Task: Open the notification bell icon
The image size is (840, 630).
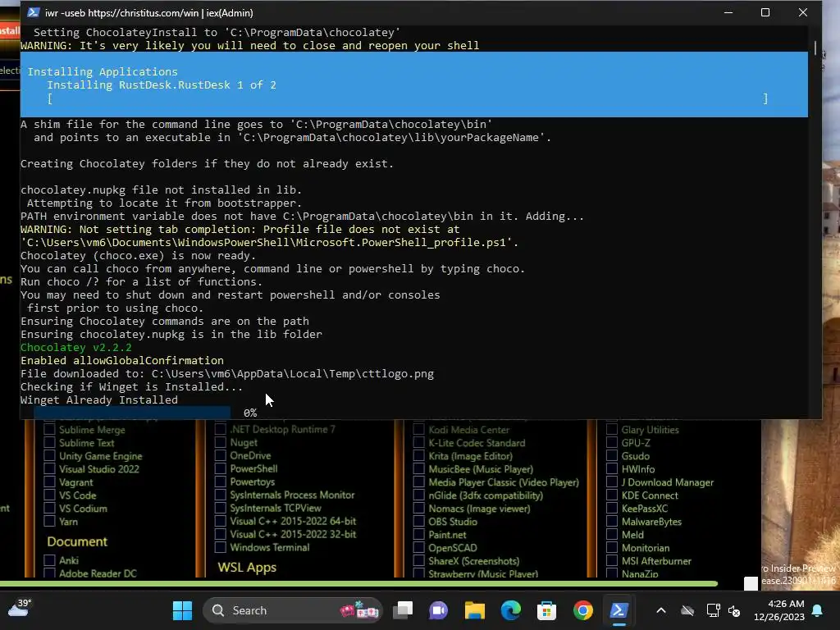Action: (x=818, y=610)
